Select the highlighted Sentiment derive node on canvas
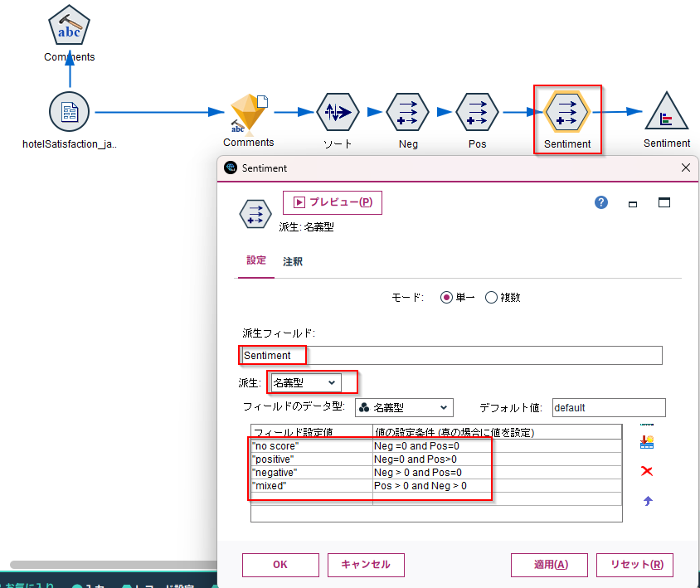 [x=567, y=112]
